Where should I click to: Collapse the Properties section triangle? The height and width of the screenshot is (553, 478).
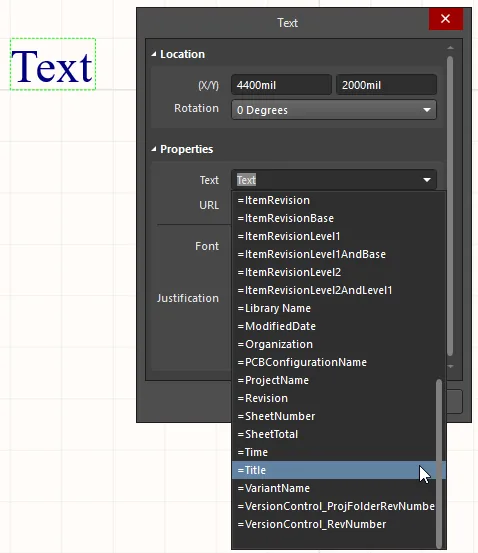coord(154,149)
